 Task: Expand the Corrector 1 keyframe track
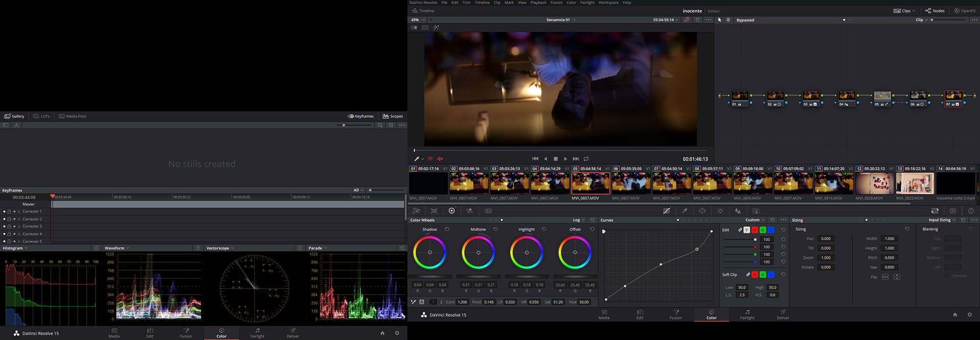(19, 212)
